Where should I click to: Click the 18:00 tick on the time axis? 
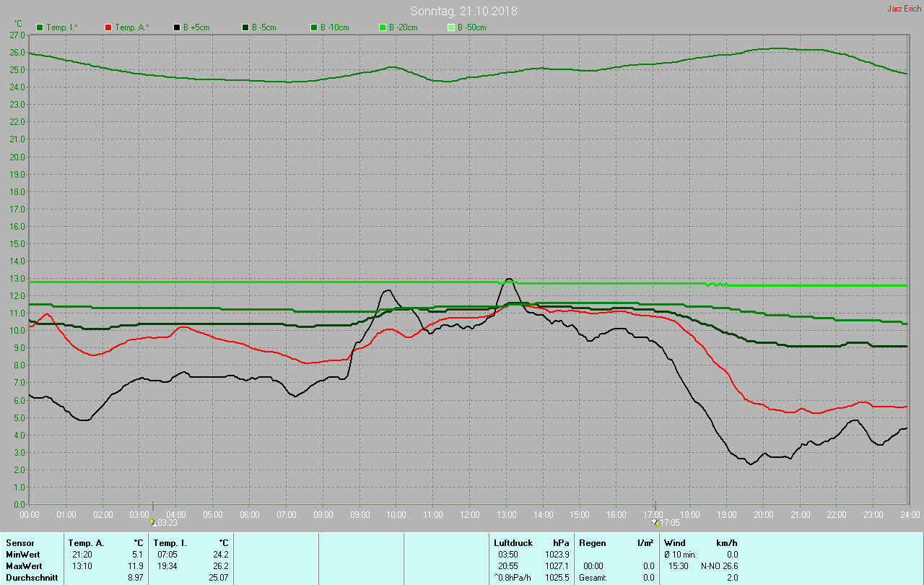click(690, 514)
